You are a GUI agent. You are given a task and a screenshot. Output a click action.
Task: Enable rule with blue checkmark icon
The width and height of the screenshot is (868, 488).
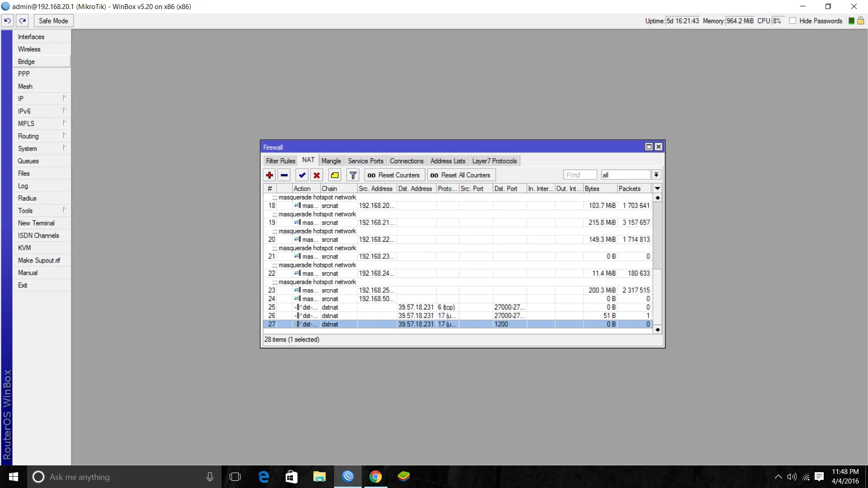click(x=302, y=175)
